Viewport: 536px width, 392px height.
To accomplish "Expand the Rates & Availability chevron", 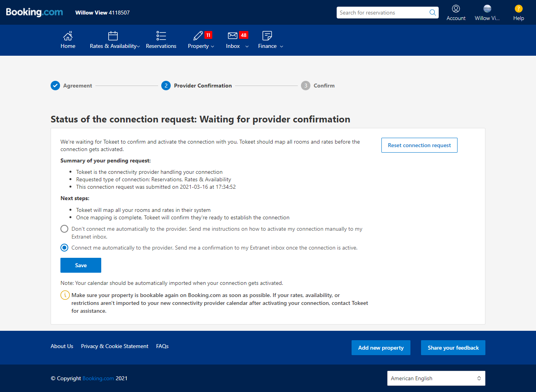I will [138, 47].
